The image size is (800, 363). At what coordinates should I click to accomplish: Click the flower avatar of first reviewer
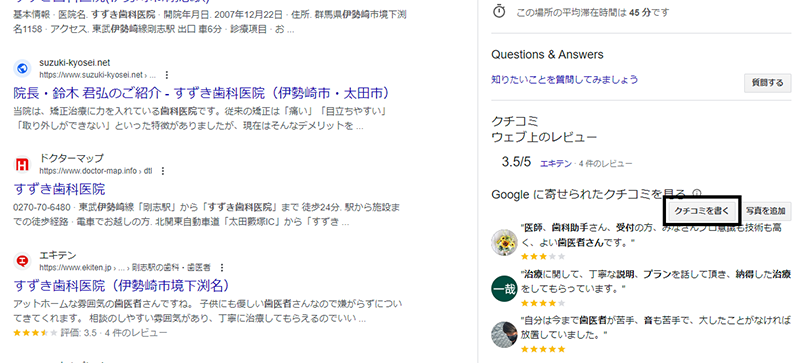click(x=504, y=242)
